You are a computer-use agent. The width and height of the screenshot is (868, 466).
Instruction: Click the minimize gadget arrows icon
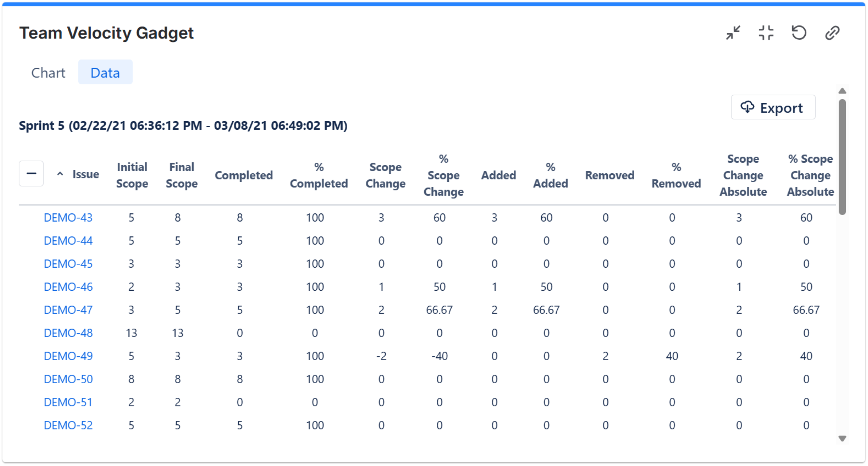(x=733, y=33)
